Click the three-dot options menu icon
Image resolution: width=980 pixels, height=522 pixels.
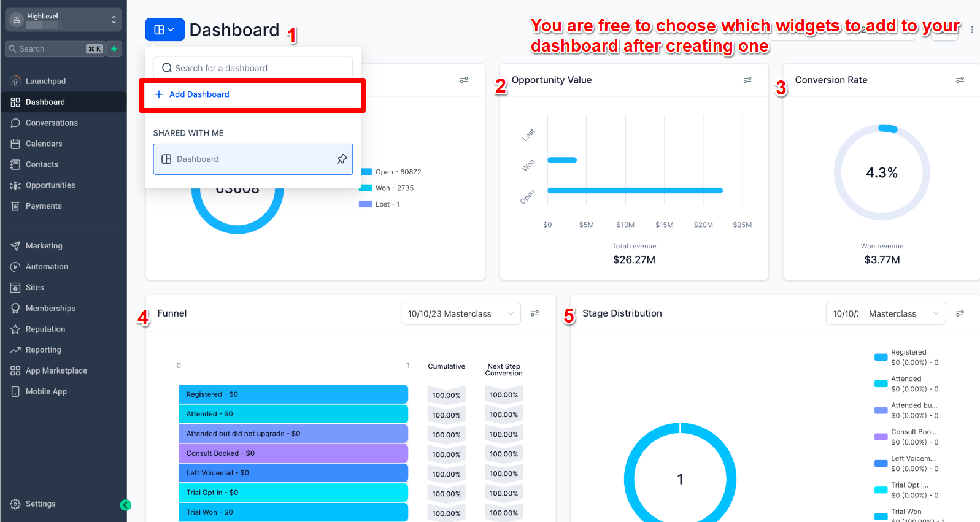pyautogui.click(x=971, y=29)
